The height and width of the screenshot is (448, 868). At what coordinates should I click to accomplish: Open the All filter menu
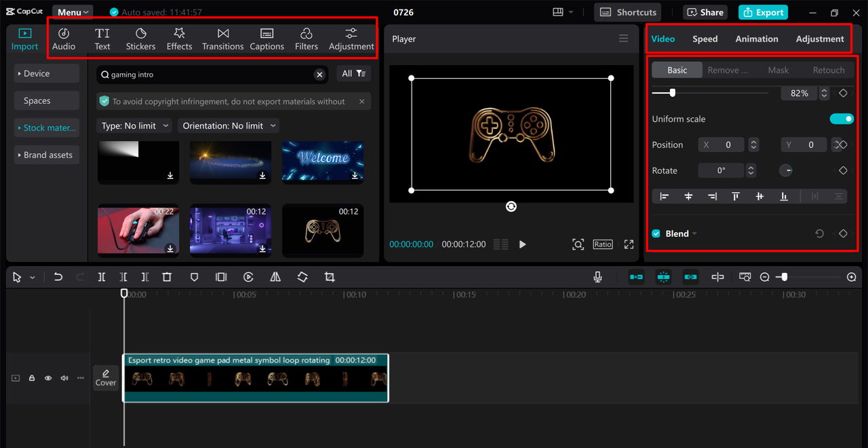click(353, 73)
